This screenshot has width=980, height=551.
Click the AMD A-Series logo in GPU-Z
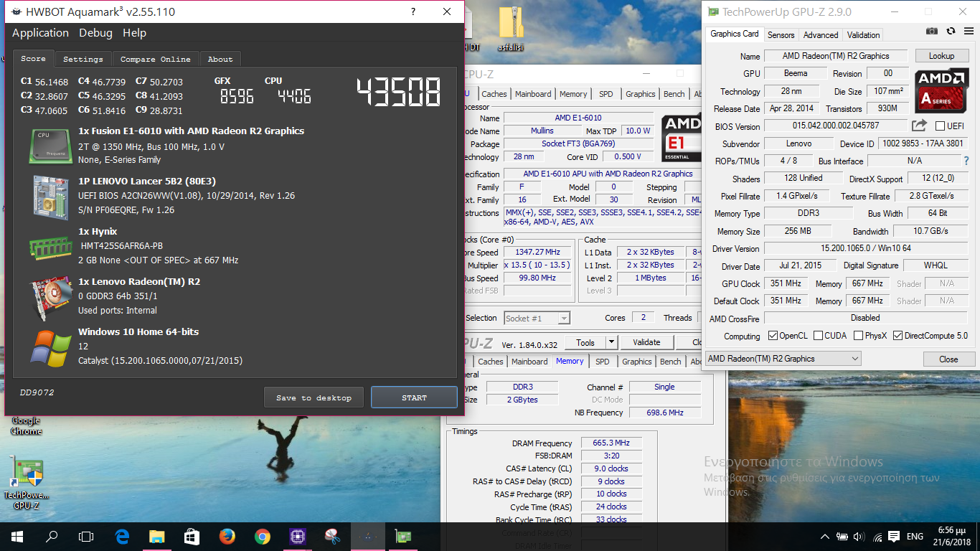(x=941, y=90)
